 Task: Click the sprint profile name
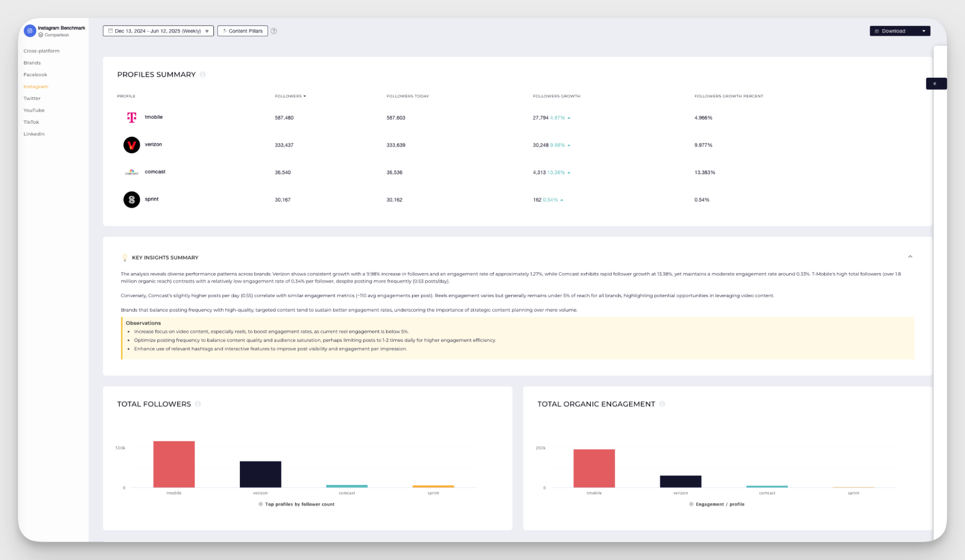152,199
